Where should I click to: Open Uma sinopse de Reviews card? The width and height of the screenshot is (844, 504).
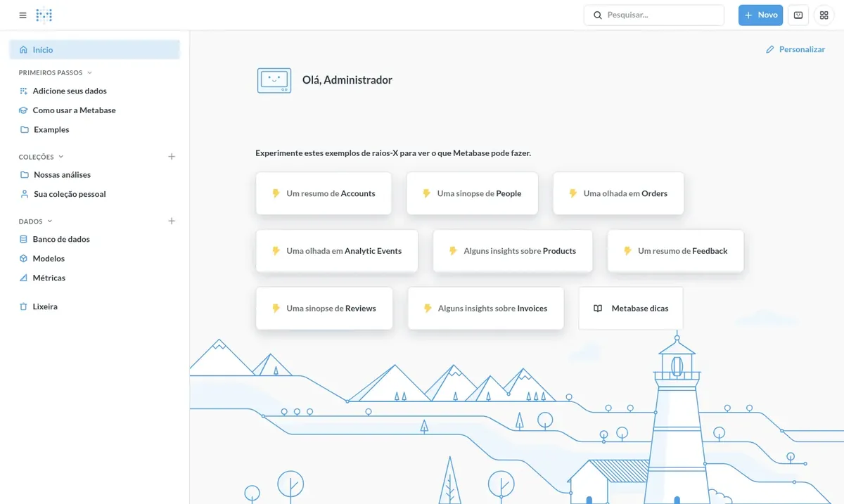tap(324, 308)
